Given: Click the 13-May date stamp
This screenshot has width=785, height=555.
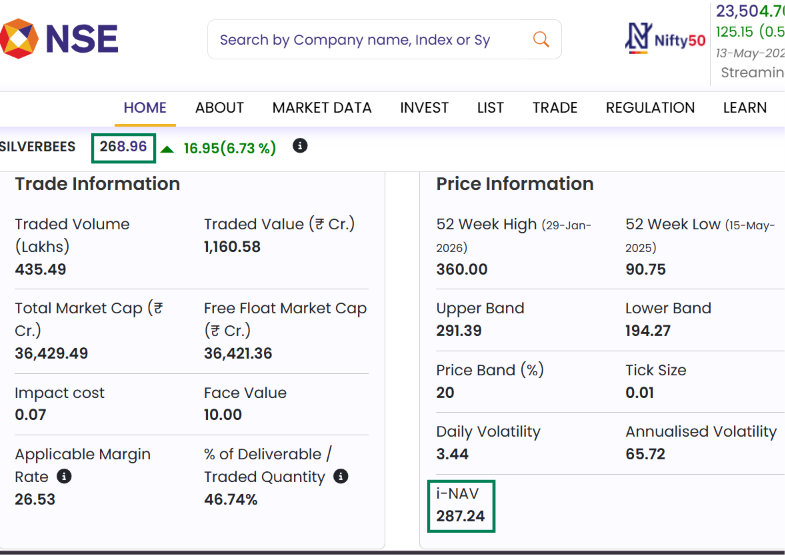Looking at the screenshot, I should pyautogui.click(x=750, y=53).
